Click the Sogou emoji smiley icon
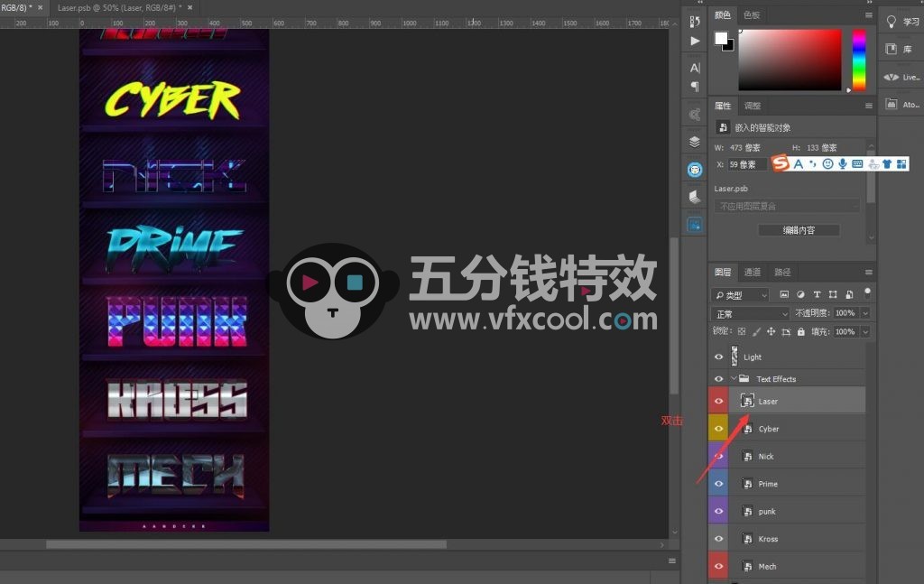This screenshot has height=584, width=924. 828,163
